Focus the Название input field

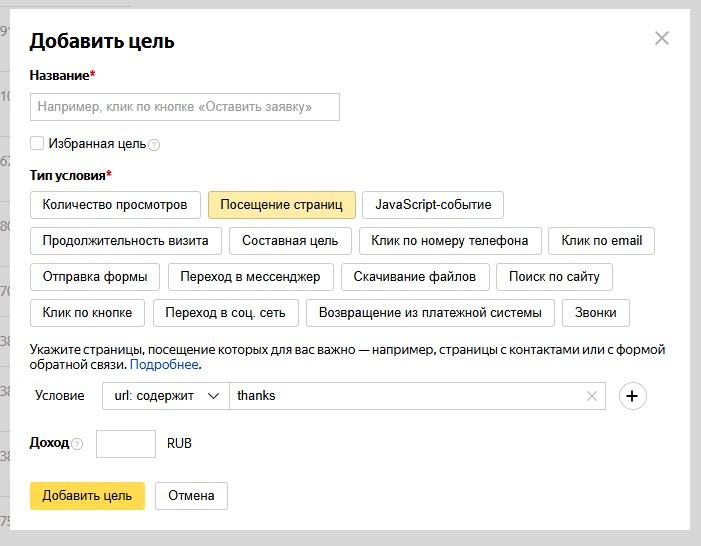(185, 107)
